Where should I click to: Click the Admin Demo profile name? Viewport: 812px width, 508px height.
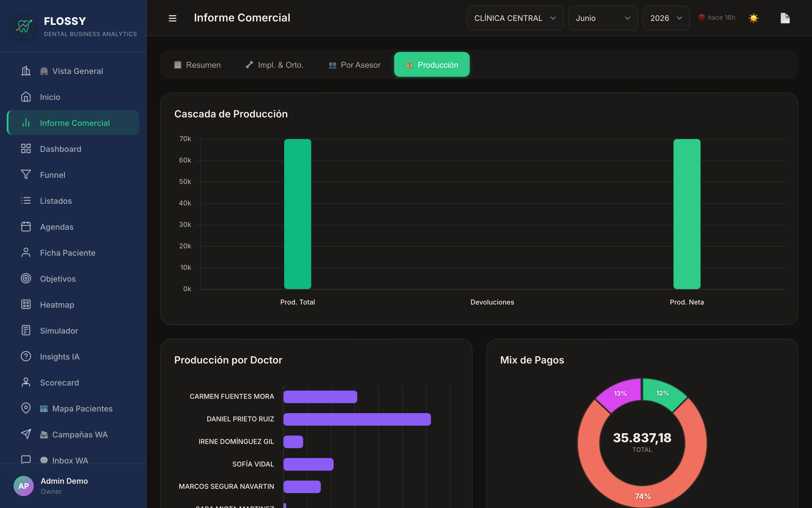click(x=64, y=481)
